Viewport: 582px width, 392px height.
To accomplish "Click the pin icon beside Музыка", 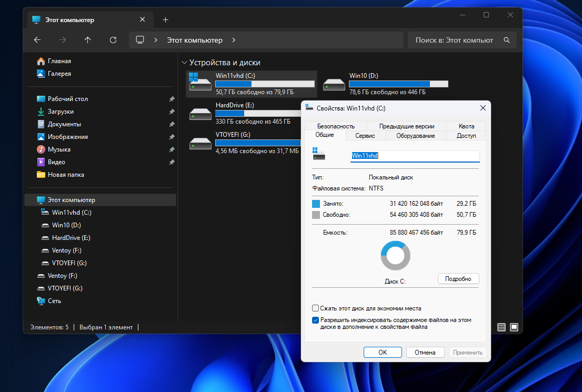I will click(x=172, y=149).
